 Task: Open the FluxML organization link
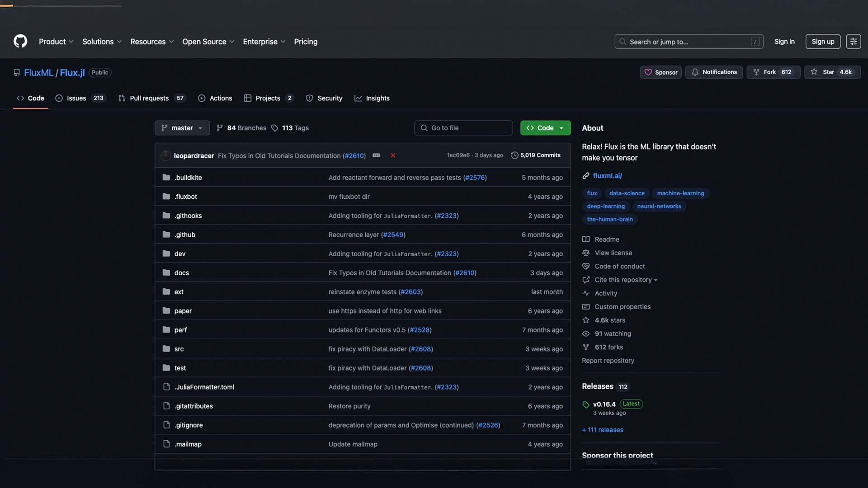pyautogui.click(x=38, y=73)
